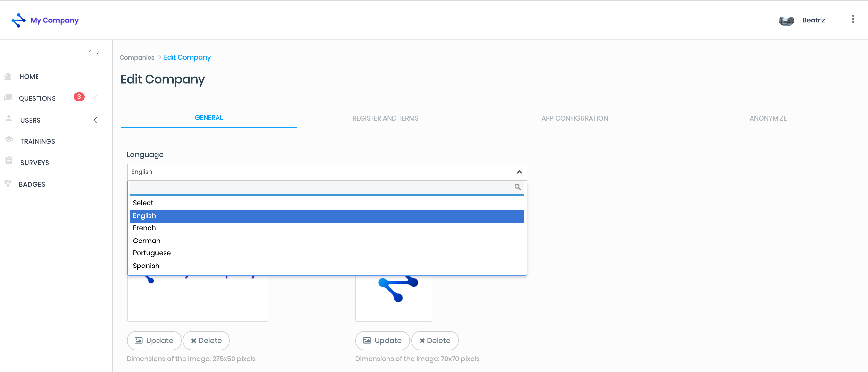Click the Badges trophy icon
Viewport: 868px width, 372px height.
[x=8, y=183]
